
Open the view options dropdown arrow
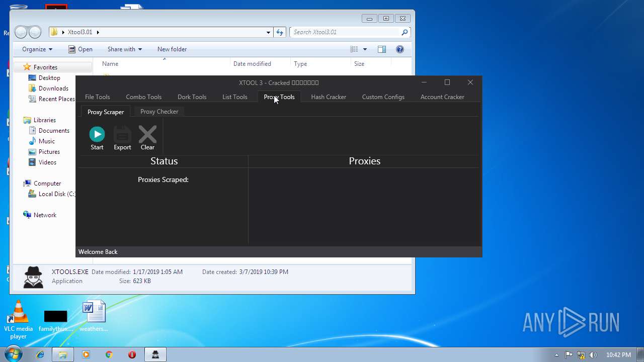(365, 49)
